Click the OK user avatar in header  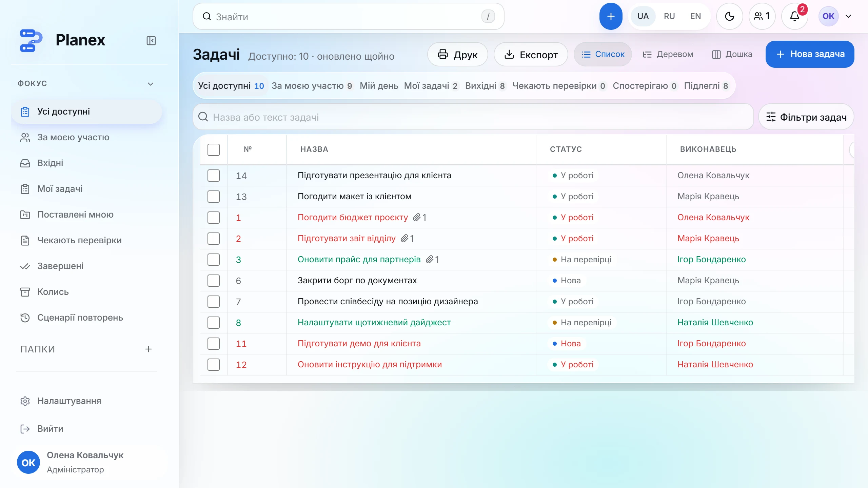[x=828, y=16]
